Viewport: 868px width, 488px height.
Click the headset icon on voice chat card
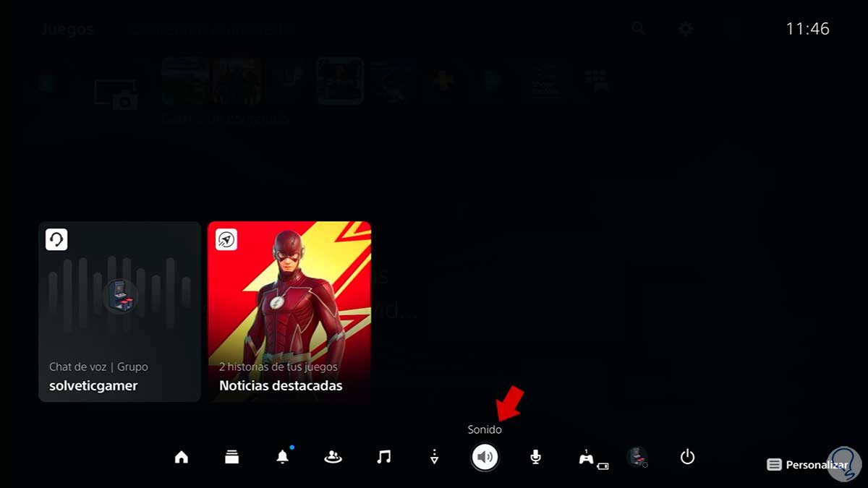pyautogui.click(x=56, y=239)
